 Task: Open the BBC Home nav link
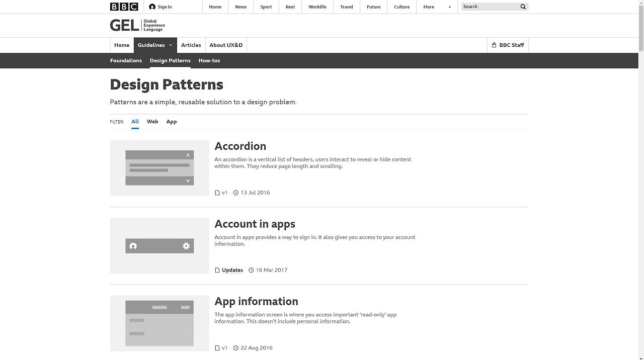click(215, 7)
